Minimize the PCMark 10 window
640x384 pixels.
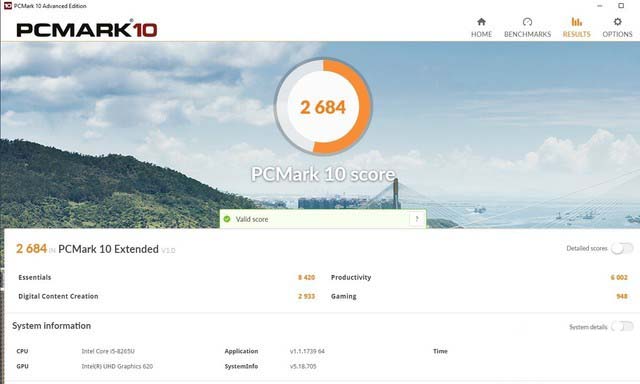pos(600,6)
